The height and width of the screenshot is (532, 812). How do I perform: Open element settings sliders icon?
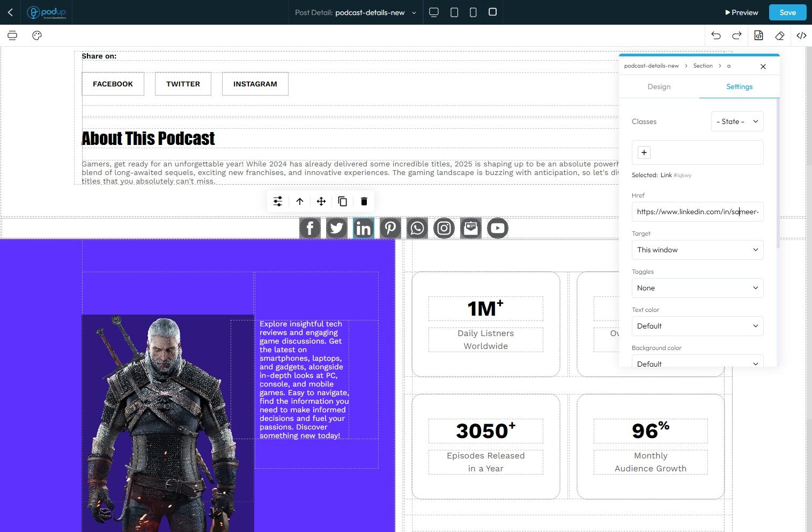click(278, 201)
